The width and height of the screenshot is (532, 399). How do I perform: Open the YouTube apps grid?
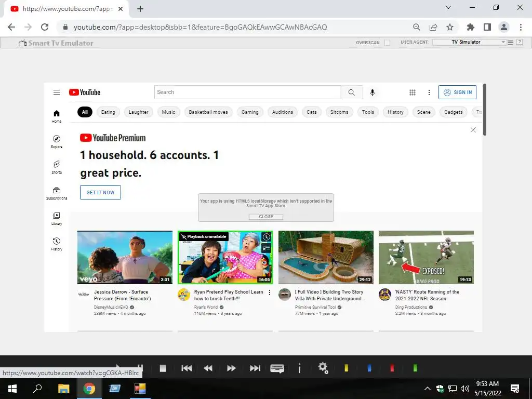click(412, 92)
